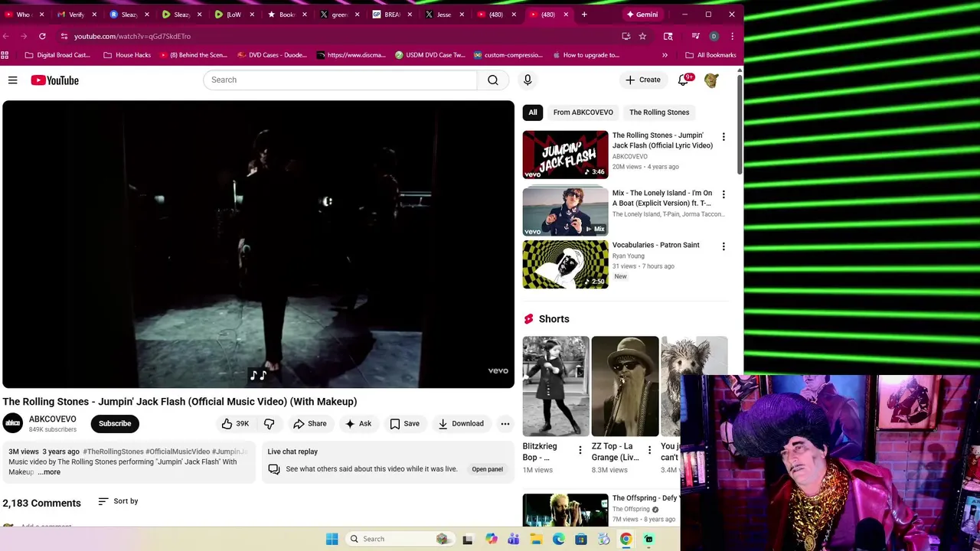Start voice search with microphone icon
980x551 pixels.
tap(528, 80)
